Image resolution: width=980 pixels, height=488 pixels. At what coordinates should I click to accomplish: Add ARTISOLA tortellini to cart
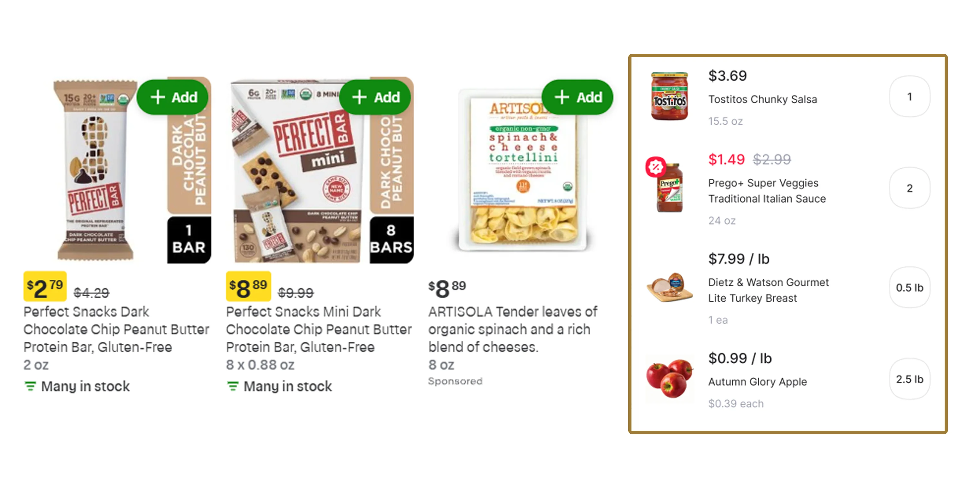pyautogui.click(x=577, y=97)
